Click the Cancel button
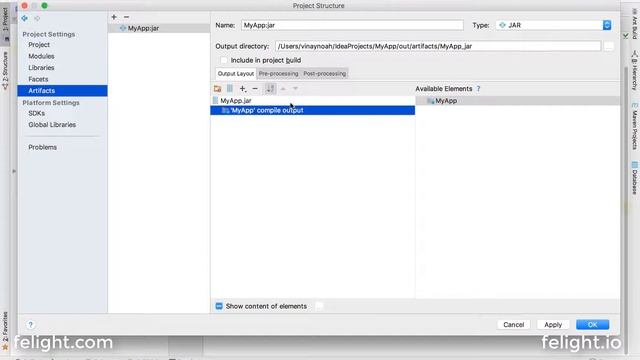Screen dimensions: 640x360 pos(513,325)
